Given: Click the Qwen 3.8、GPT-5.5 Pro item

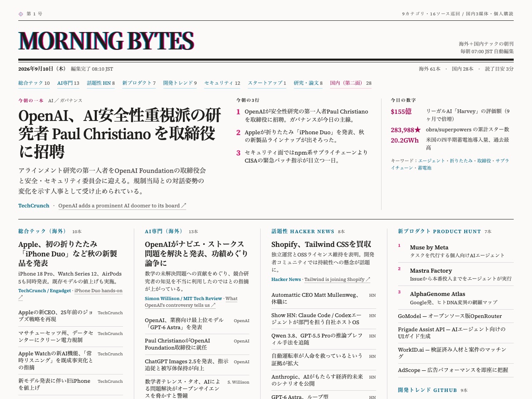Looking at the screenshot, I should (x=324, y=339).
